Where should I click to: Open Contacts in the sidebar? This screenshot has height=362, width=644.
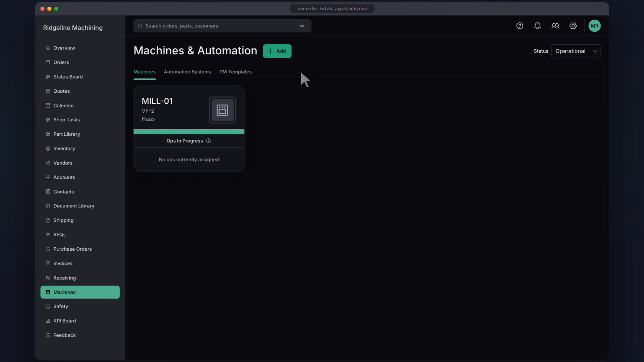pos(80,192)
